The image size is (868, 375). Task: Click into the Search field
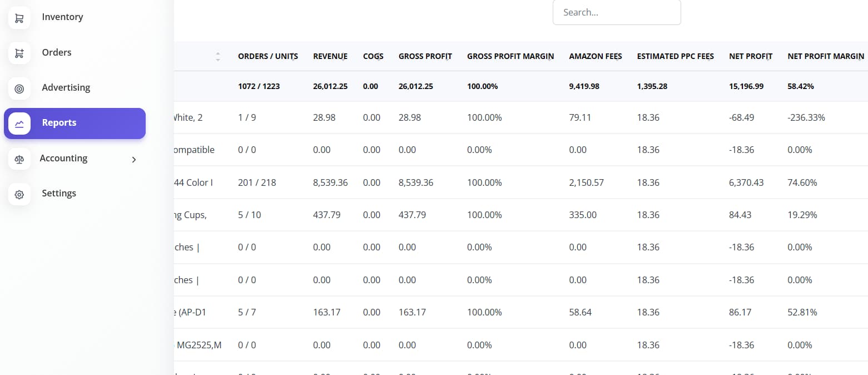616,12
